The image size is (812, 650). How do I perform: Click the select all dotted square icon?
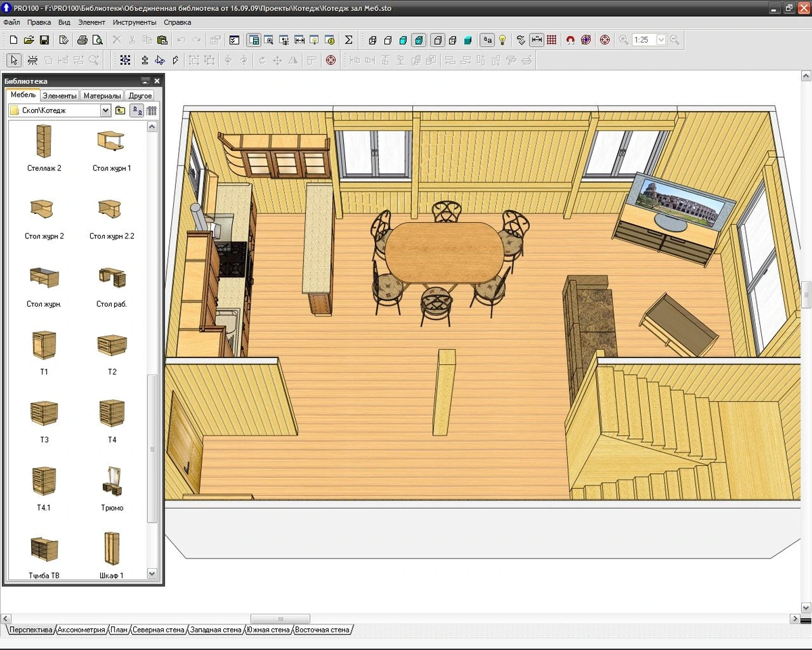(x=125, y=60)
